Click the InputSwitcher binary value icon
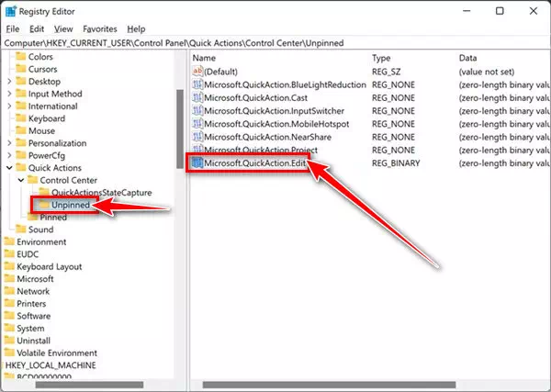The width and height of the screenshot is (551, 392). click(197, 111)
